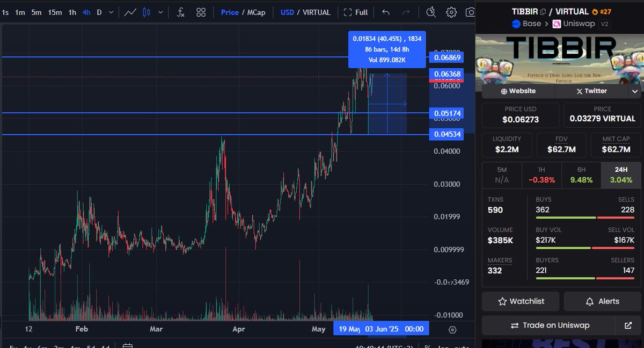
Task: Click the Uniswap unicorn logo
Action: pyautogui.click(x=557, y=24)
